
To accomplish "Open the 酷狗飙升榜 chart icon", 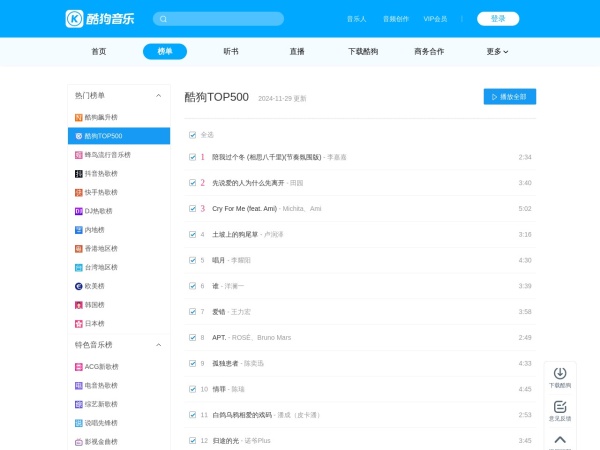I will click(x=79, y=117).
